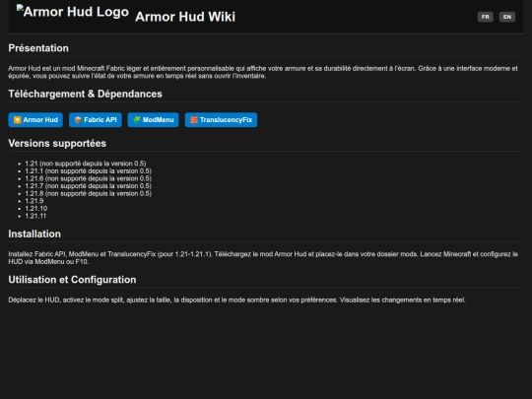
Task: Click the 1.21 (non supporté) list entry
Action: [x=86, y=164]
